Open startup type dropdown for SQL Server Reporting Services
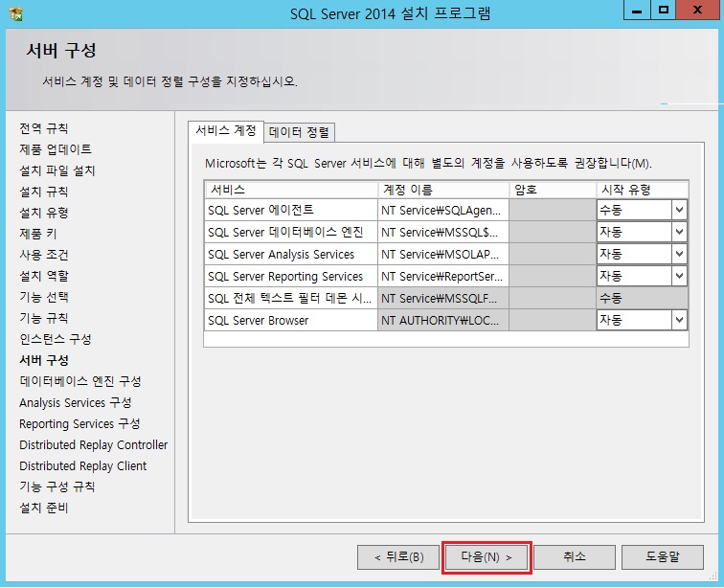The width and height of the screenshot is (724, 588). click(679, 276)
